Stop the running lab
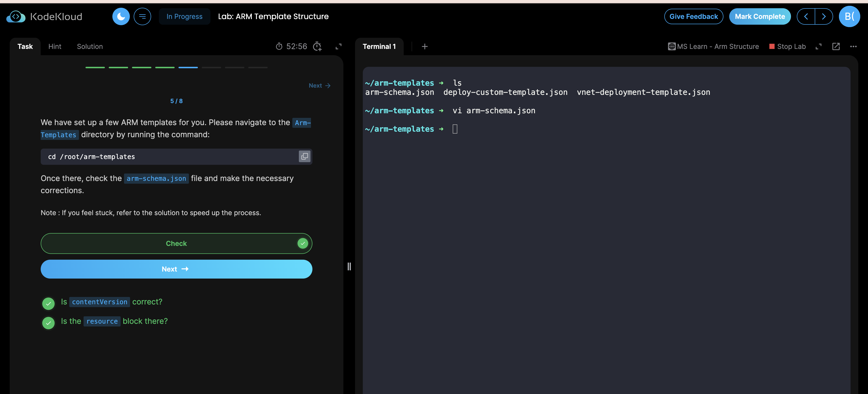 click(787, 46)
